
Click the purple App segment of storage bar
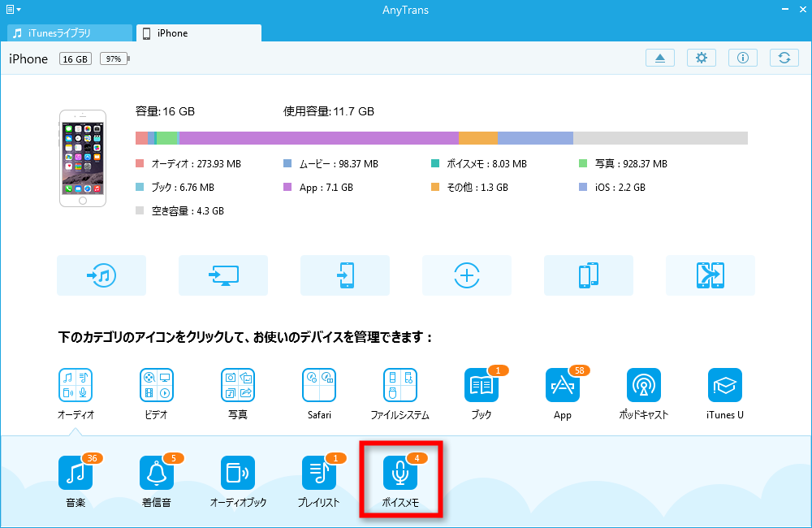coord(319,138)
